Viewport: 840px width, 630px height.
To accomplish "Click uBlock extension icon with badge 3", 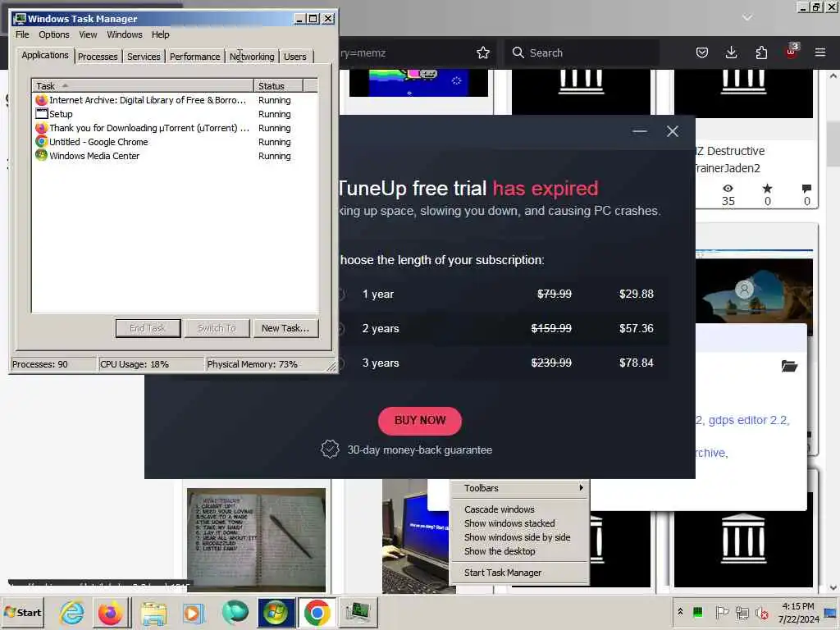I will [x=792, y=52].
